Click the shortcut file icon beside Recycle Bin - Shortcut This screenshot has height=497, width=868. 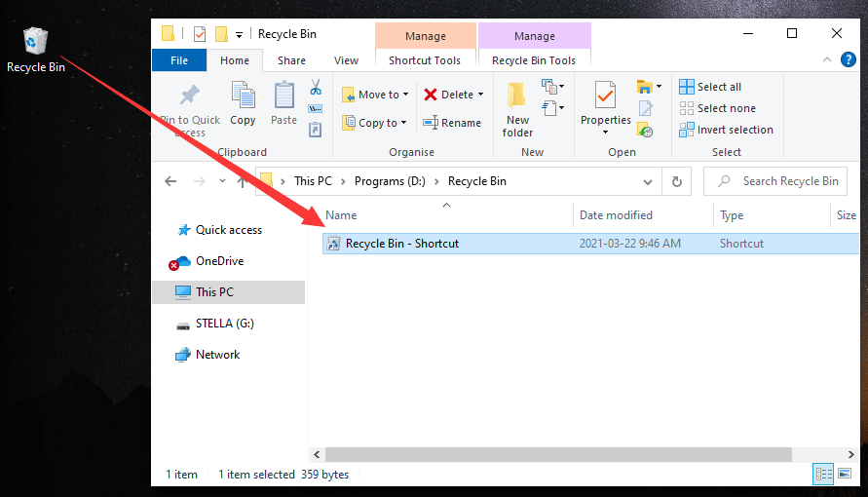click(x=333, y=244)
